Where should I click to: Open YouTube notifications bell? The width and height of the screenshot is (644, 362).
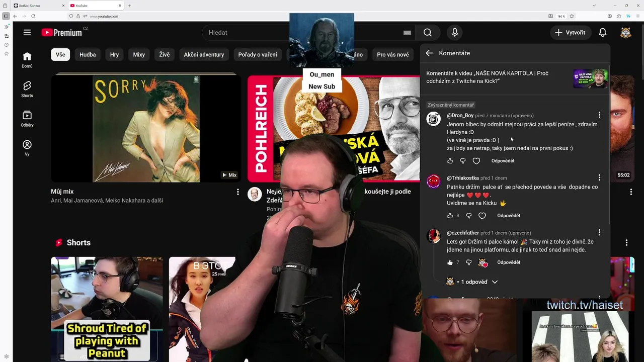[x=603, y=33]
